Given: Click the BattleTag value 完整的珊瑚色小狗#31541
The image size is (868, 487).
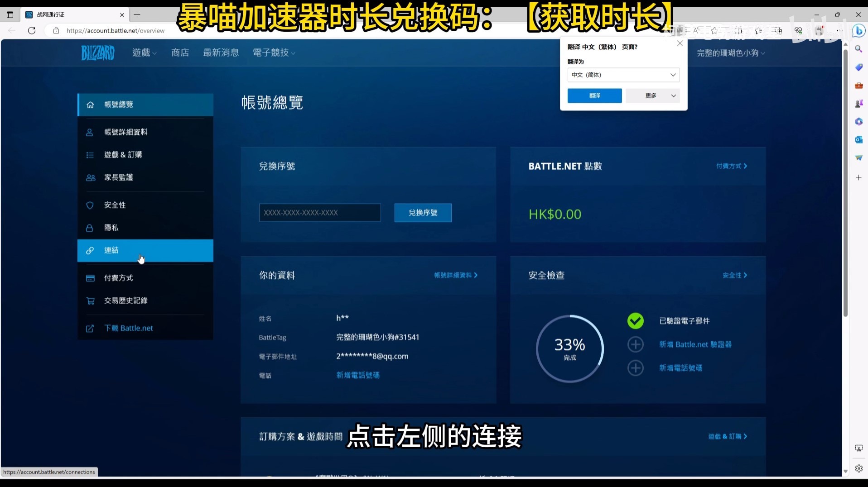Looking at the screenshot, I should tap(378, 337).
